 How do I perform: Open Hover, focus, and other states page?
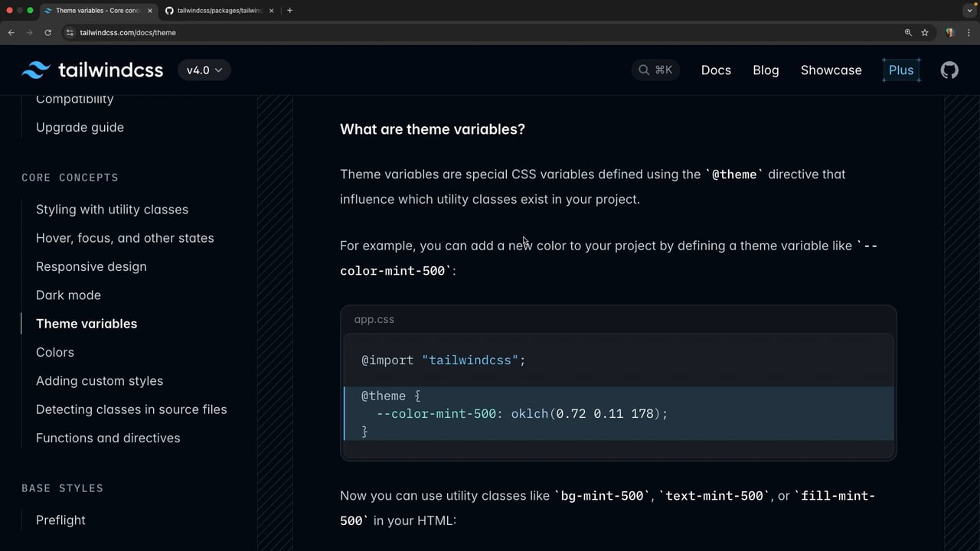tap(125, 238)
